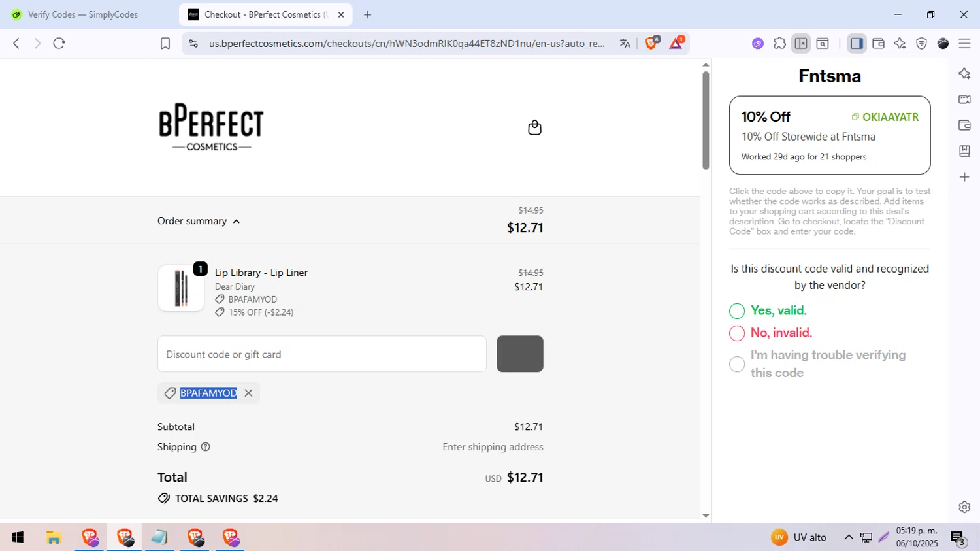
Task: Close the Checkout BPerfect Cosmetics tab
Action: [341, 14]
